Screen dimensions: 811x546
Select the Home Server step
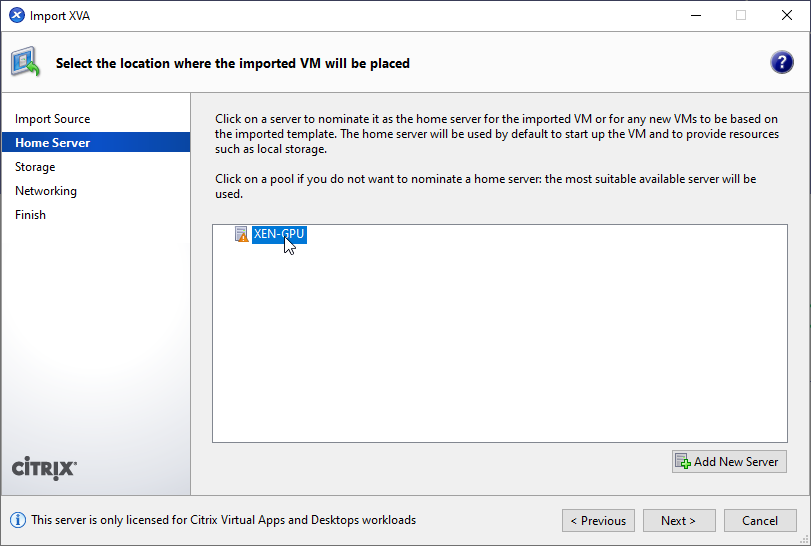point(52,143)
